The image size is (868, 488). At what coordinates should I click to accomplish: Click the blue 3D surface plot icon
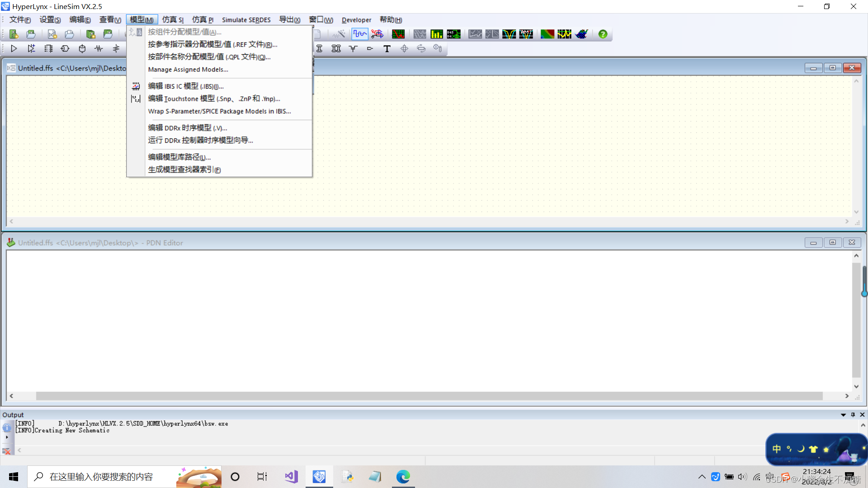pos(582,34)
